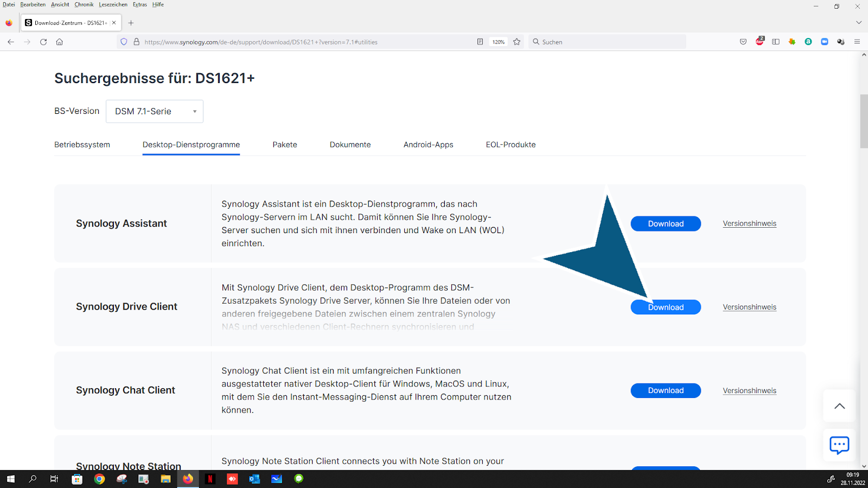The width and height of the screenshot is (868, 488).
Task: Open File Explorer from taskbar
Action: tap(165, 479)
